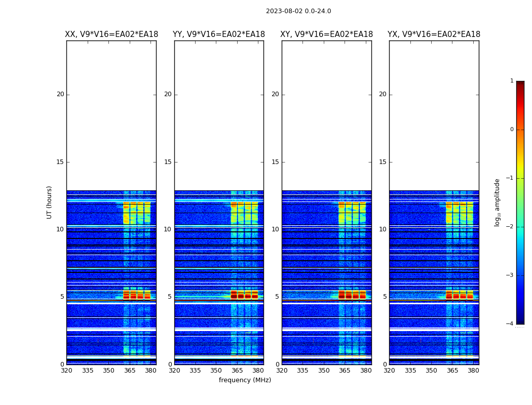Click the '380' frequency tick under YX panel
The height and width of the screenshot is (405, 532).
click(x=473, y=371)
